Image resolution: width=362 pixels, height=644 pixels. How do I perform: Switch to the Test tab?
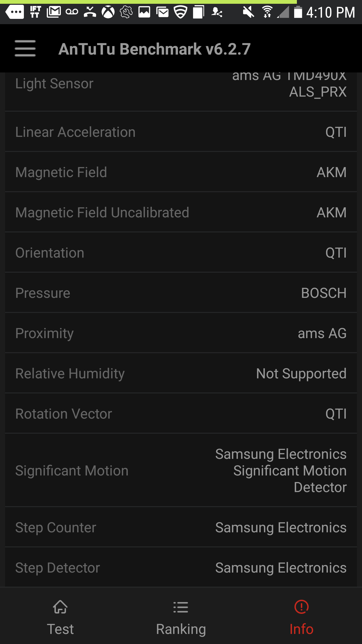pyautogui.click(x=60, y=616)
